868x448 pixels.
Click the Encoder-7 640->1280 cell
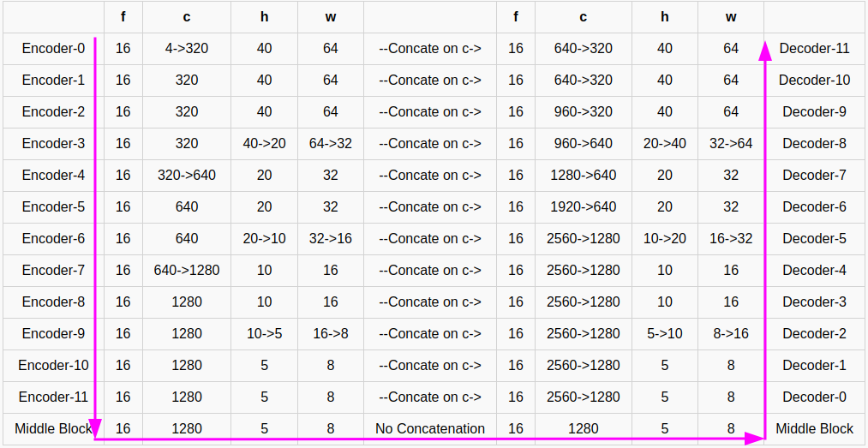pos(187,271)
